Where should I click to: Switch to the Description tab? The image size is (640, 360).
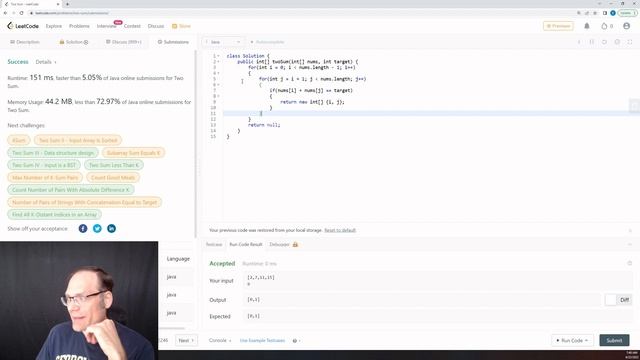coord(25,42)
